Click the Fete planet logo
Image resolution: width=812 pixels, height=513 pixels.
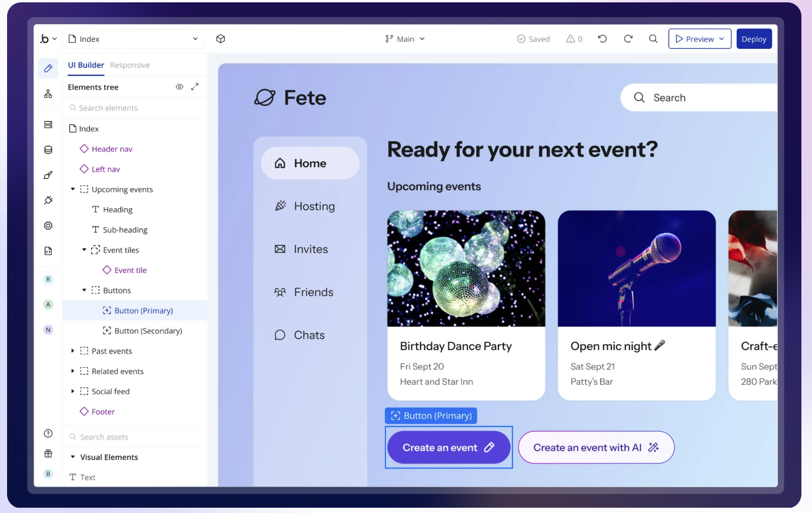pyautogui.click(x=265, y=98)
